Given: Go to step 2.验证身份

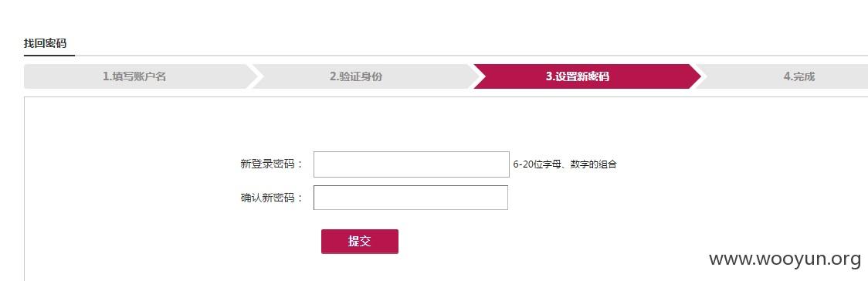Looking at the screenshot, I should [x=356, y=76].
